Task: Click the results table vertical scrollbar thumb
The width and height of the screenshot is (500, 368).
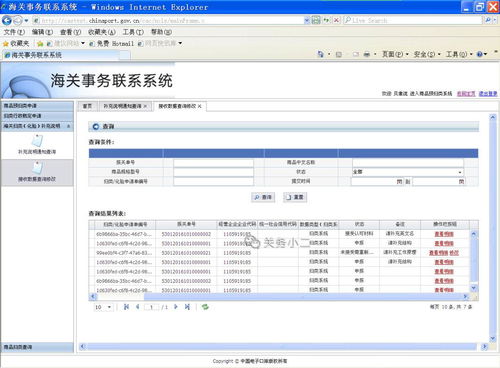Action: click(x=474, y=260)
